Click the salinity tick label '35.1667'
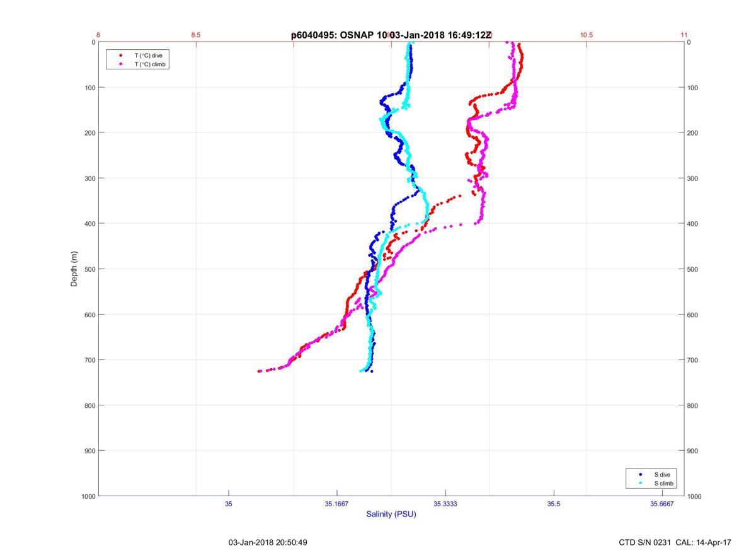Image resolution: width=756 pixels, height=558 pixels. click(x=337, y=504)
